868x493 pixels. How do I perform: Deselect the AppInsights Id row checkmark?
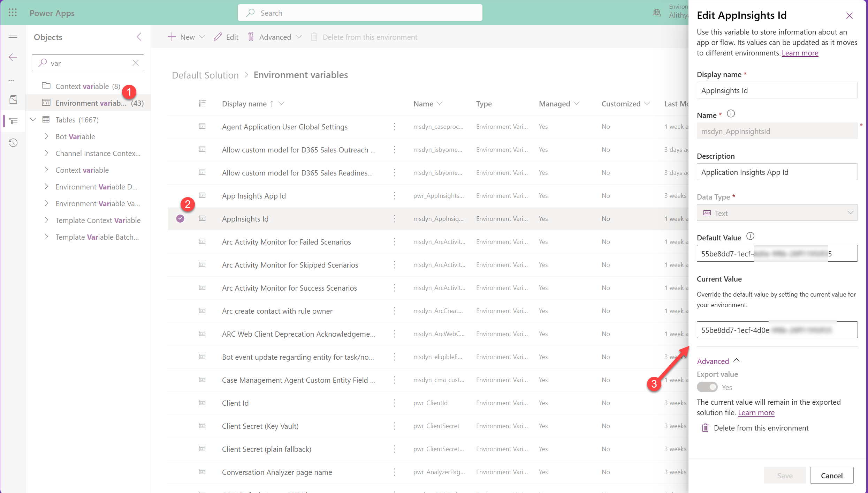click(x=180, y=219)
